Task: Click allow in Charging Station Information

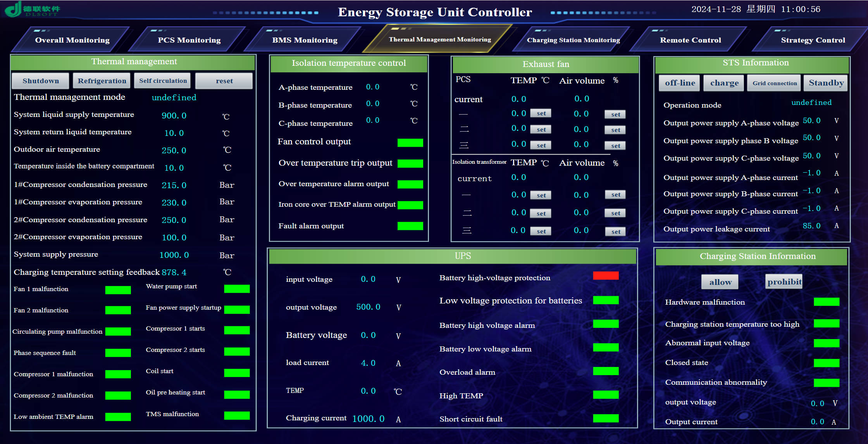Action: point(720,282)
